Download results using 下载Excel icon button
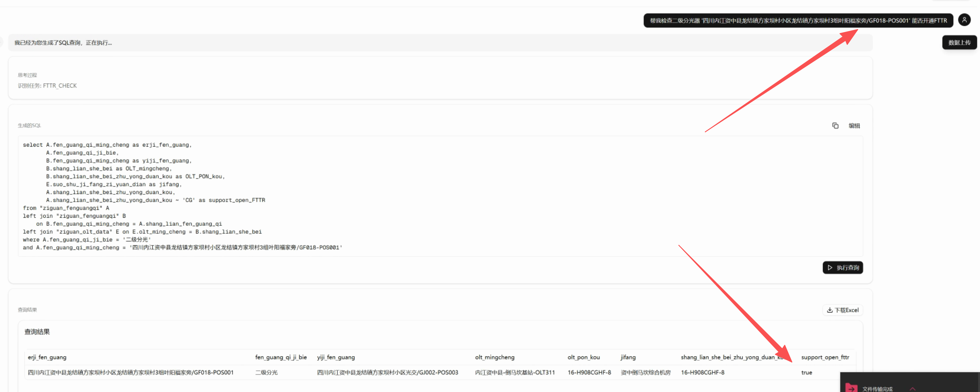 (x=842, y=310)
